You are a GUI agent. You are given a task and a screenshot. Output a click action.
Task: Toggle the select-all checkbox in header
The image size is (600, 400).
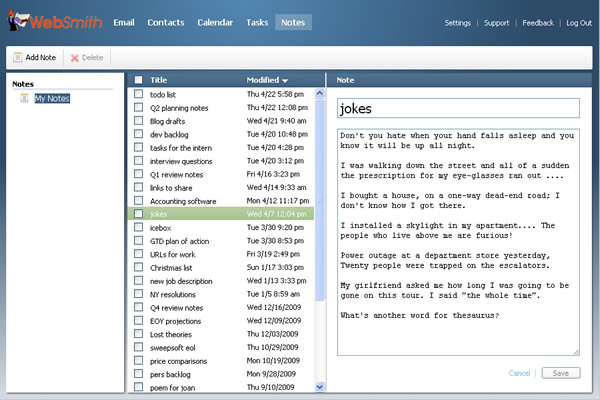pyautogui.click(x=138, y=80)
